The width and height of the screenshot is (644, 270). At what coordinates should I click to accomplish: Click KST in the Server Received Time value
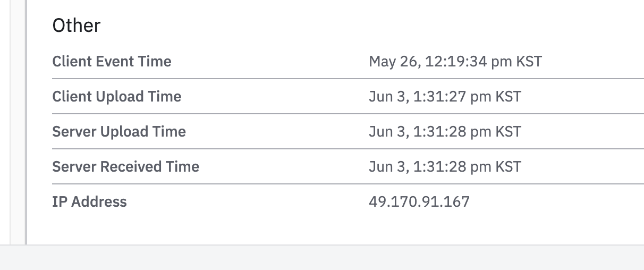508,167
